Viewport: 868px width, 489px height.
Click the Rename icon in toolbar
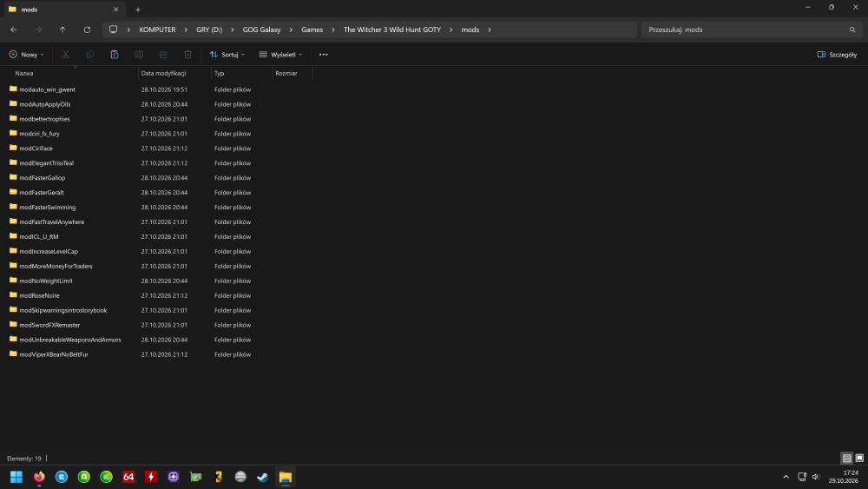click(x=138, y=54)
